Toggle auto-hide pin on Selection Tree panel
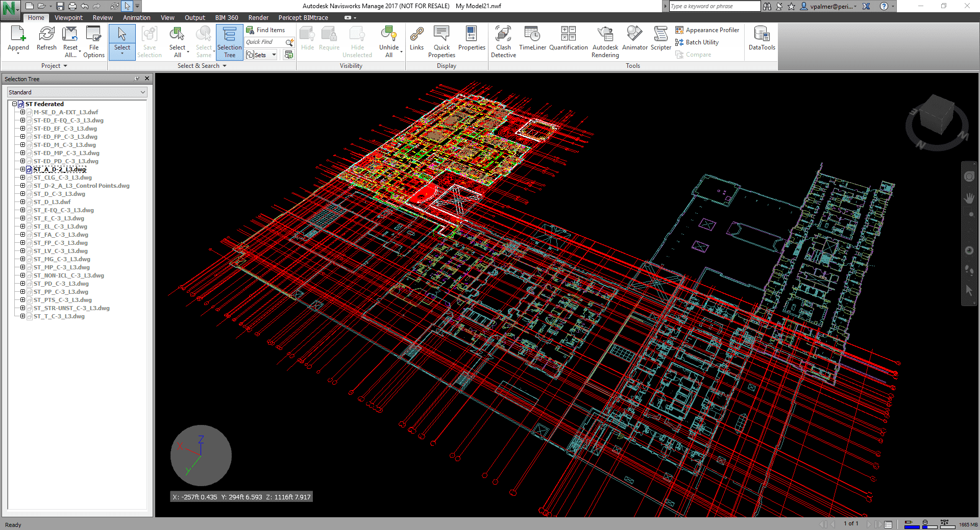980x530 pixels. tap(137, 79)
